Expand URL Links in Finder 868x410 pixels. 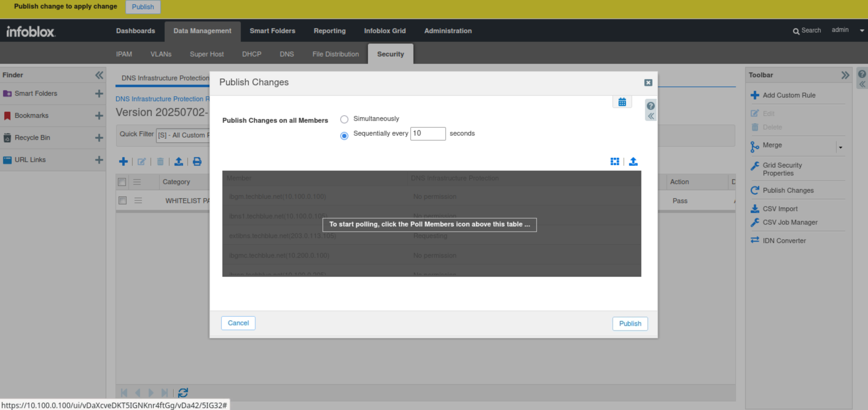pos(99,160)
